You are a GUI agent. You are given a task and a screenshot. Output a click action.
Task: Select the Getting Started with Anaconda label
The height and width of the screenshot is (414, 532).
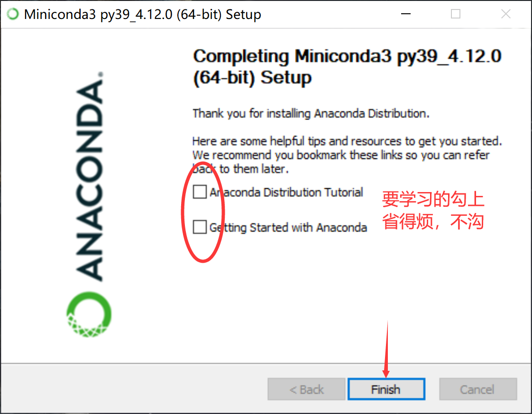click(x=288, y=227)
